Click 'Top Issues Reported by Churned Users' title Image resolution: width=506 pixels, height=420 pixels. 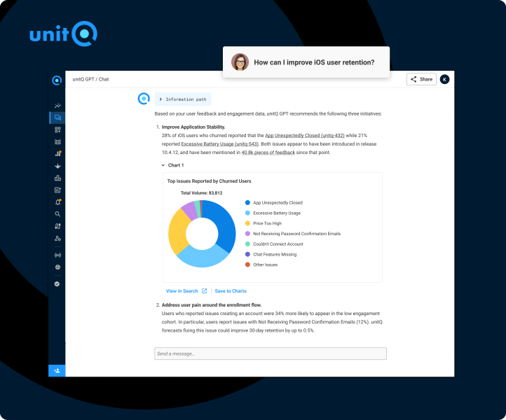(x=209, y=181)
